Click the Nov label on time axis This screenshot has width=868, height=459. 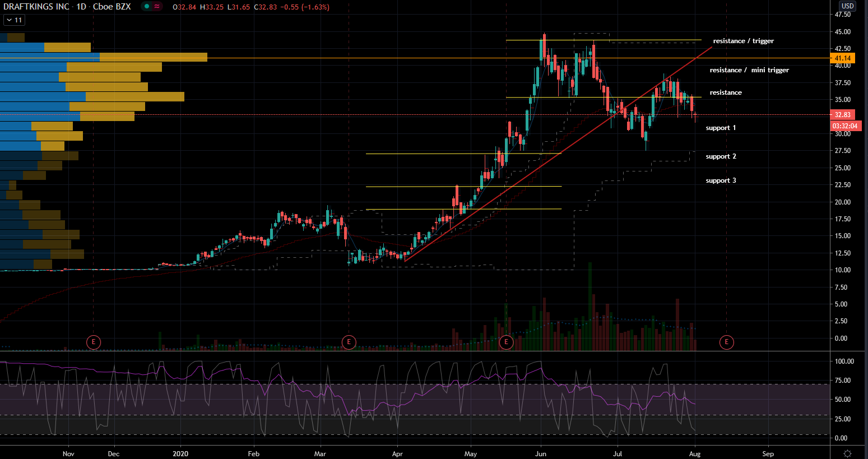68,454
